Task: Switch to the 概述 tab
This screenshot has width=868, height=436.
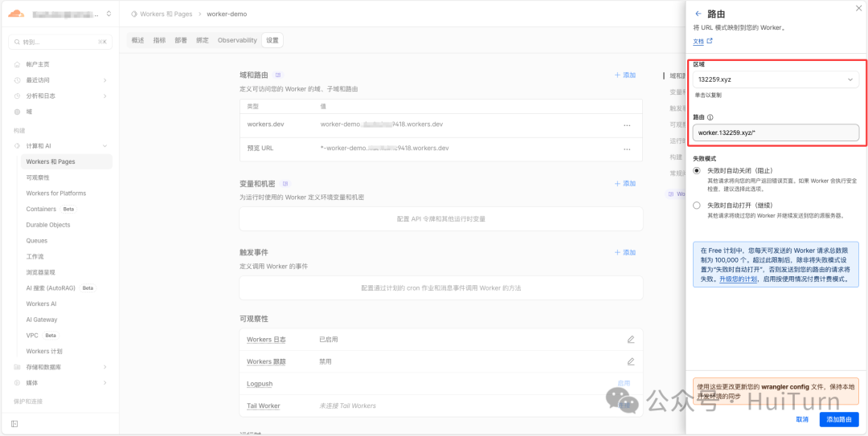Action: [x=138, y=40]
